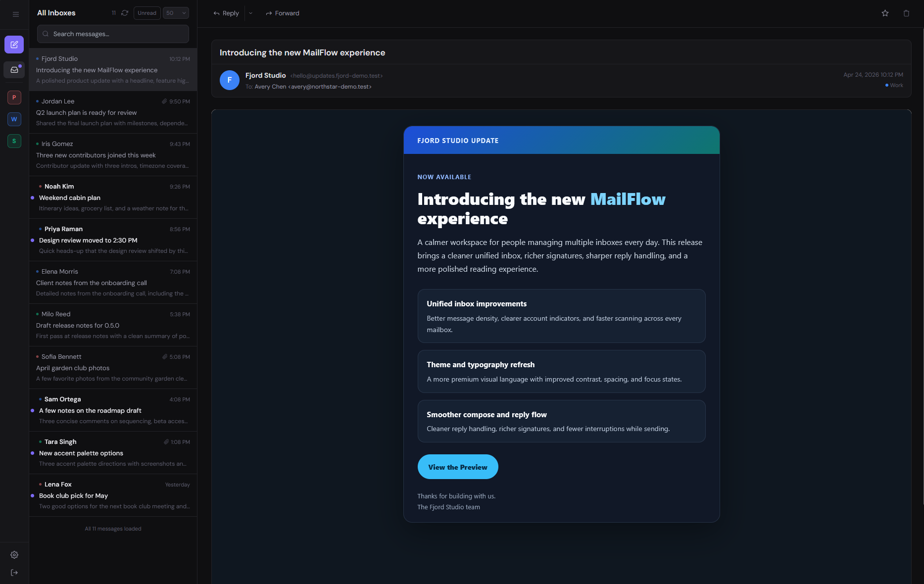924x584 pixels.
Task: Star the open Fjord Studio email
Action: pyautogui.click(x=885, y=13)
